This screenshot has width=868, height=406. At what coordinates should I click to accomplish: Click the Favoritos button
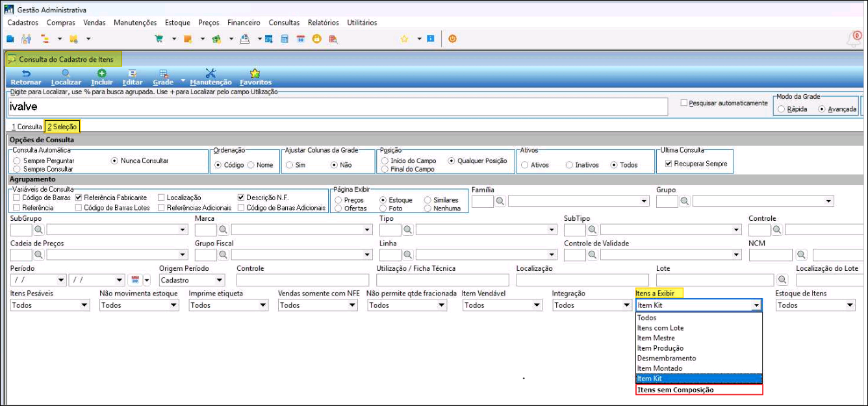coord(255,77)
